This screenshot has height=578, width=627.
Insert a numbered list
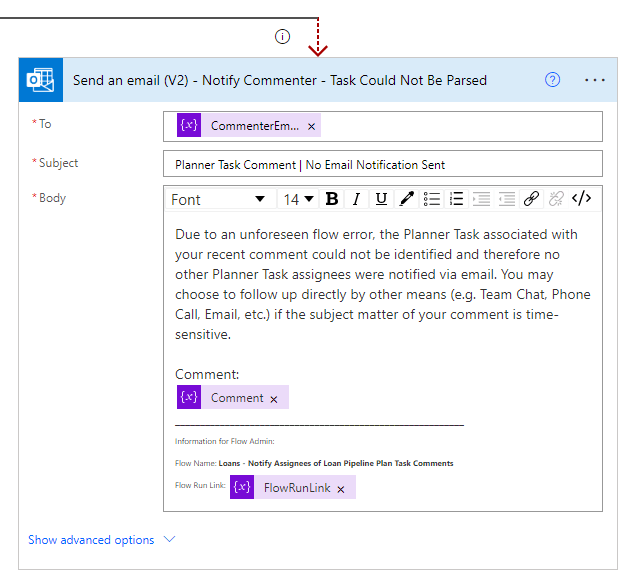(x=456, y=198)
